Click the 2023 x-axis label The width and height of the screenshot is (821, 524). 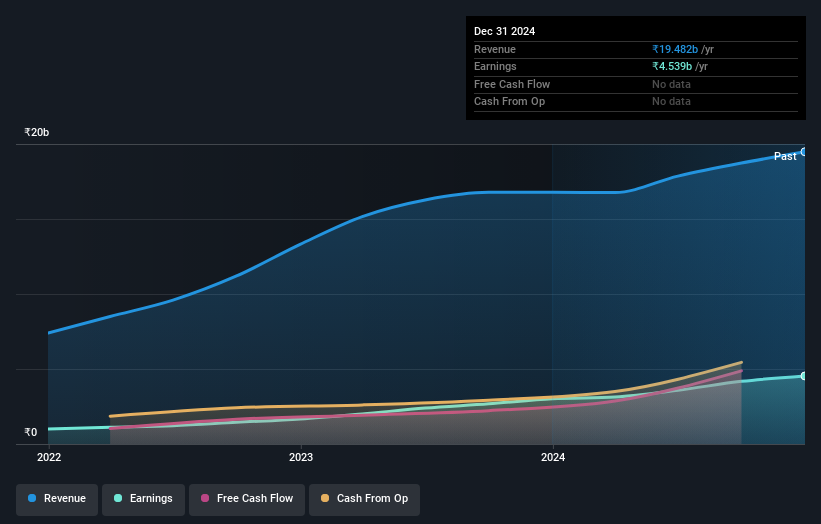[301, 458]
